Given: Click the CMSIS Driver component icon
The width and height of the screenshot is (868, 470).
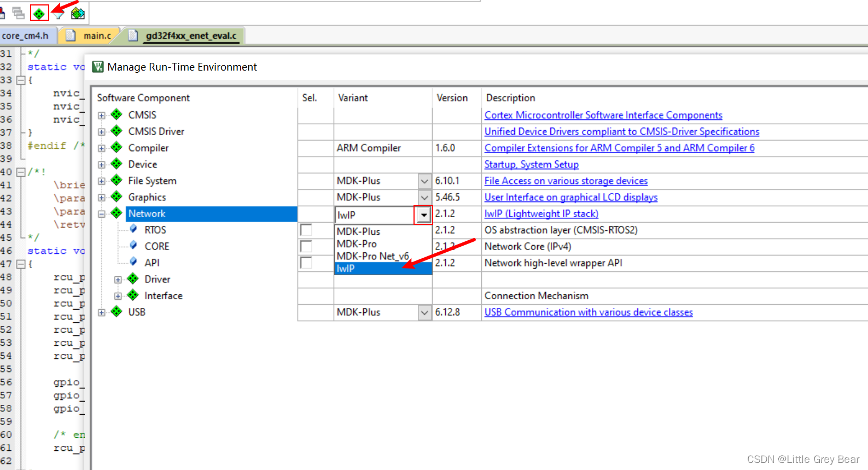Looking at the screenshot, I should [116, 131].
